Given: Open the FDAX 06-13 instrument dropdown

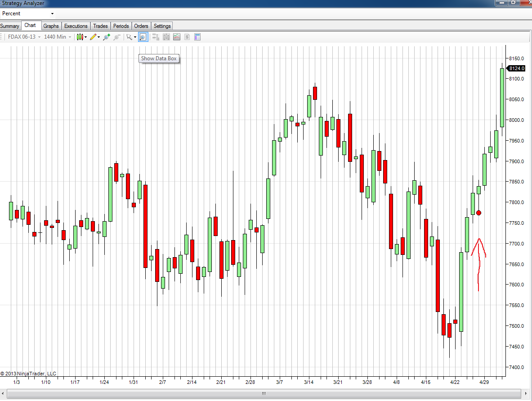Looking at the screenshot, I should click(24, 37).
